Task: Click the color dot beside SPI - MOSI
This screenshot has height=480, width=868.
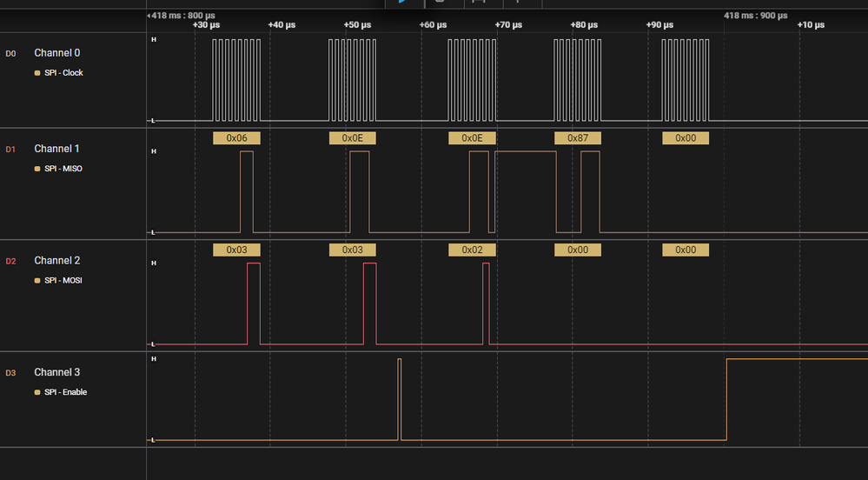Action: pyautogui.click(x=37, y=281)
